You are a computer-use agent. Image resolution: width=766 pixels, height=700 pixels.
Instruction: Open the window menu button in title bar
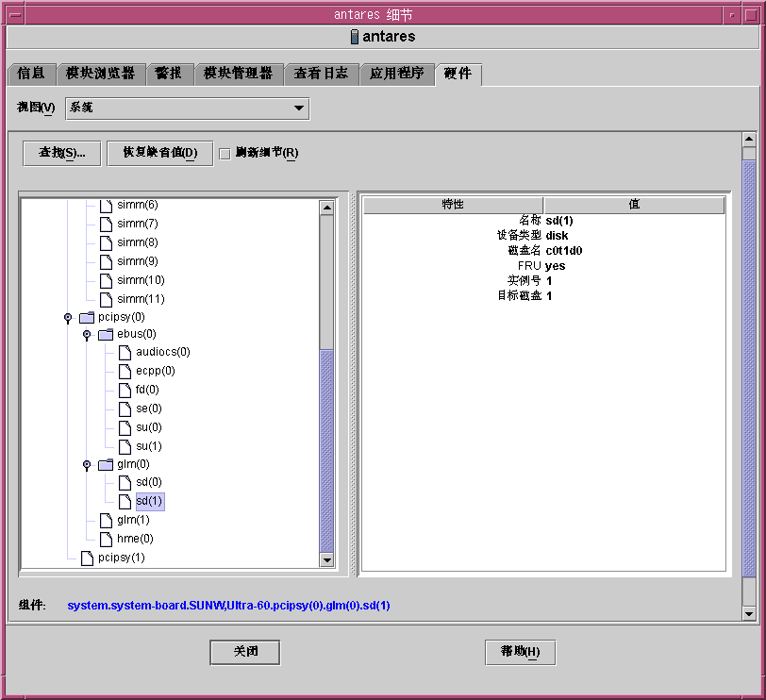16,15
